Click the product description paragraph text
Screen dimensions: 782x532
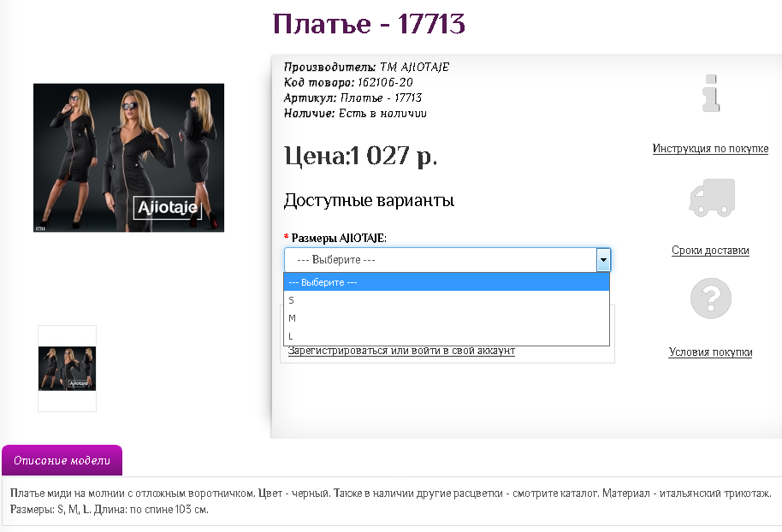pos(390,501)
